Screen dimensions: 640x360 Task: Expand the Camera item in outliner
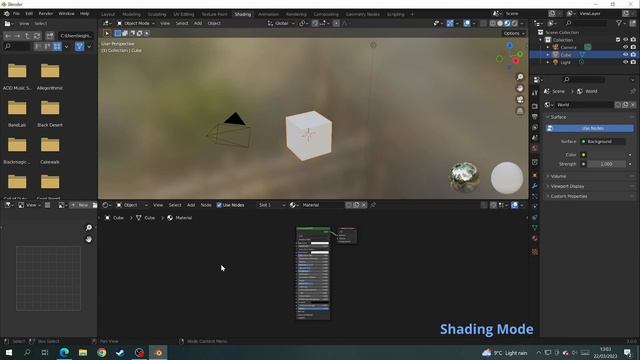click(x=548, y=47)
